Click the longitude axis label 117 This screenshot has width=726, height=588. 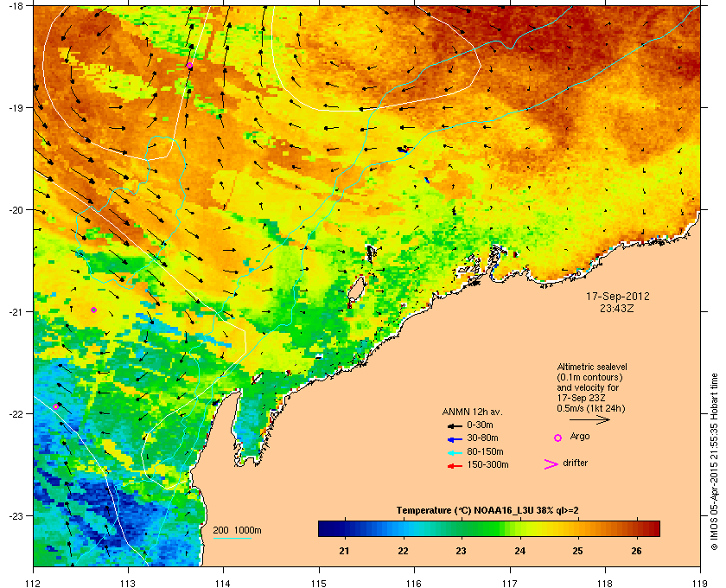510,583
